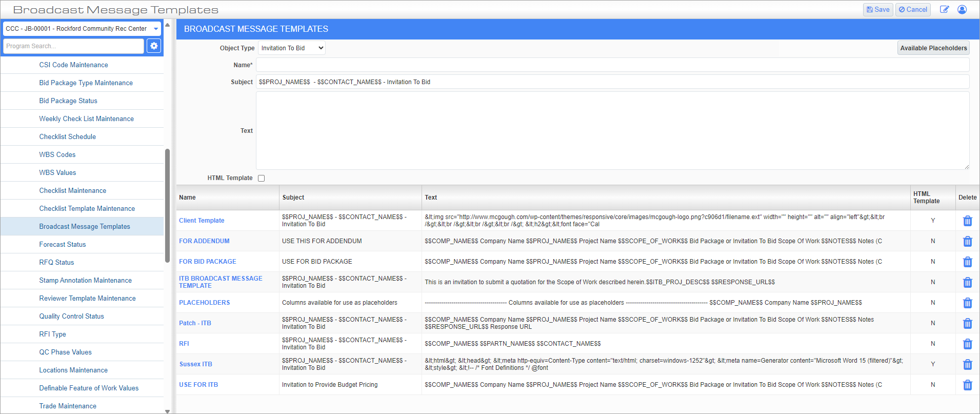Open the RFI template link
The width and height of the screenshot is (980, 414).
(184, 344)
